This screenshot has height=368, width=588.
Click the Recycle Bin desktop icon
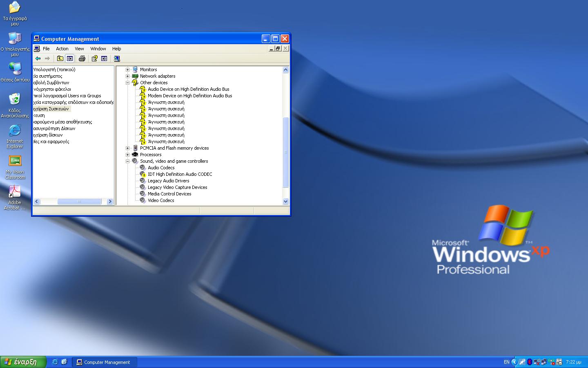click(x=15, y=105)
